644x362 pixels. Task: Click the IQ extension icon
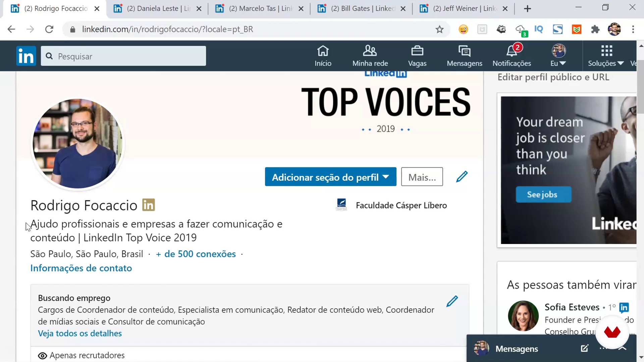(539, 29)
